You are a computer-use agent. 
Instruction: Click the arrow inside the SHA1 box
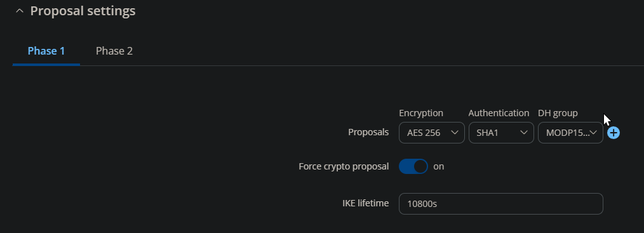[x=524, y=132]
